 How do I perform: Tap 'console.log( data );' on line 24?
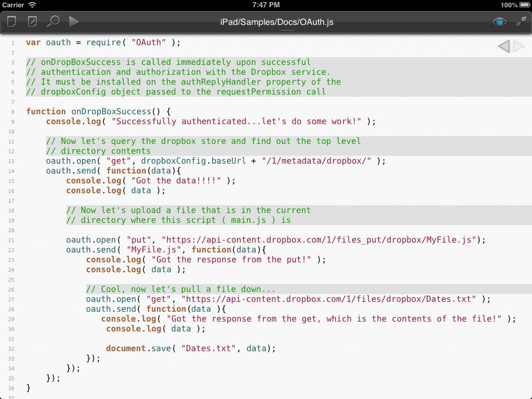[136, 270]
